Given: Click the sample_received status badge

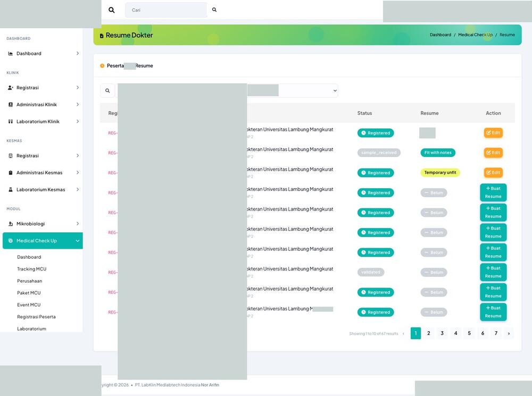Looking at the screenshot, I should point(379,153).
